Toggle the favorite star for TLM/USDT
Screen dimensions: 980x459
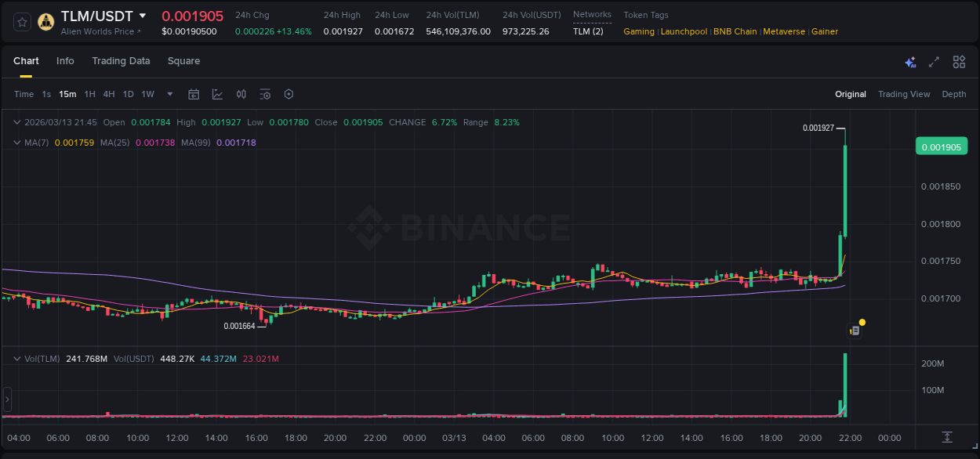[21, 21]
